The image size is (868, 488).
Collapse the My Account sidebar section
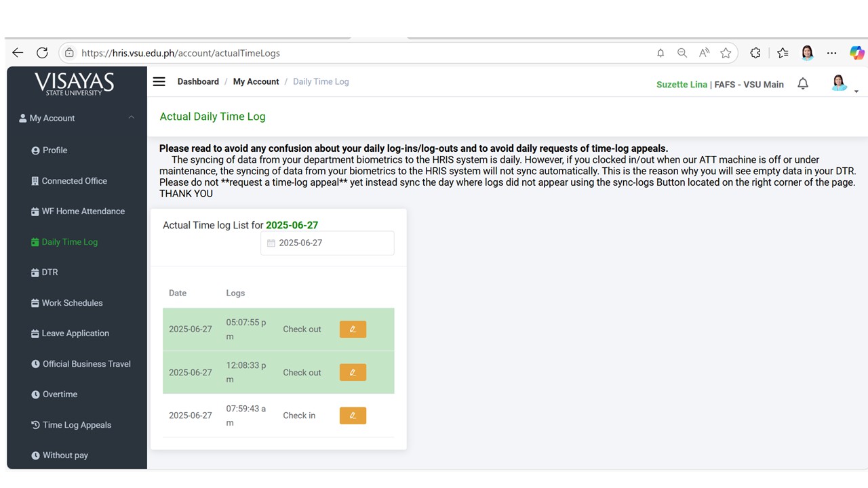[x=77, y=118]
